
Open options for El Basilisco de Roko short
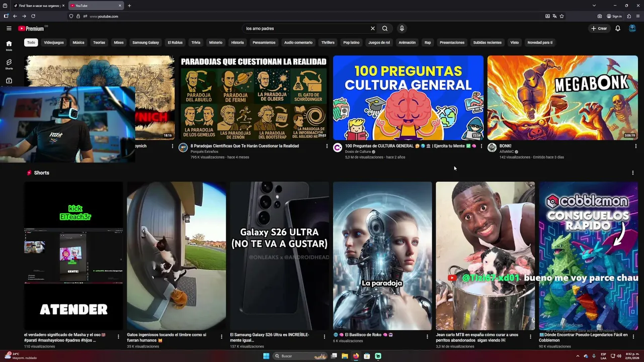click(427, 337)
